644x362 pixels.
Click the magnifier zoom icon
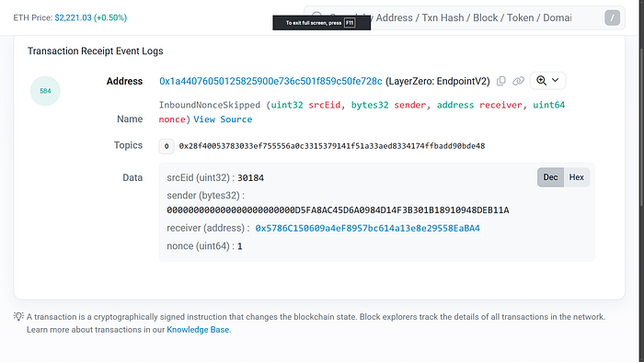(541, 80)
